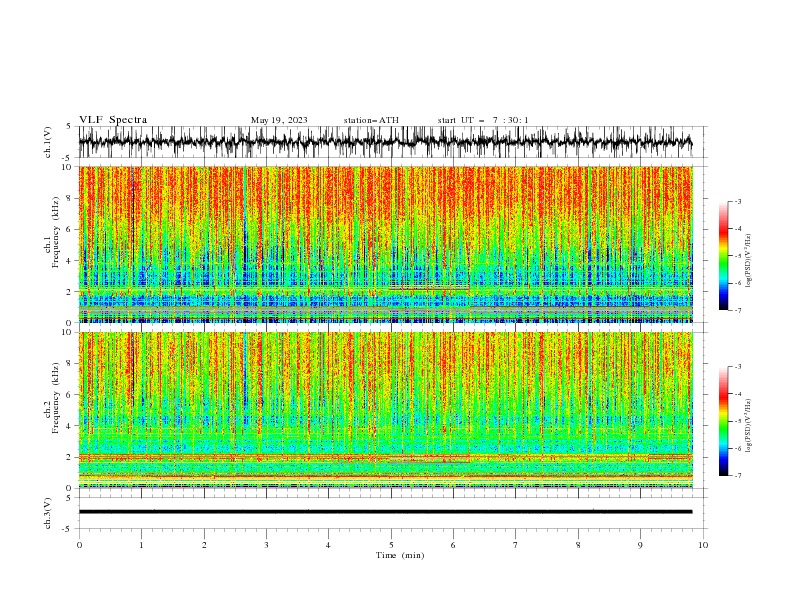Click time axis tick label "9"
This screenshot has height=612, width=792.
640,545
